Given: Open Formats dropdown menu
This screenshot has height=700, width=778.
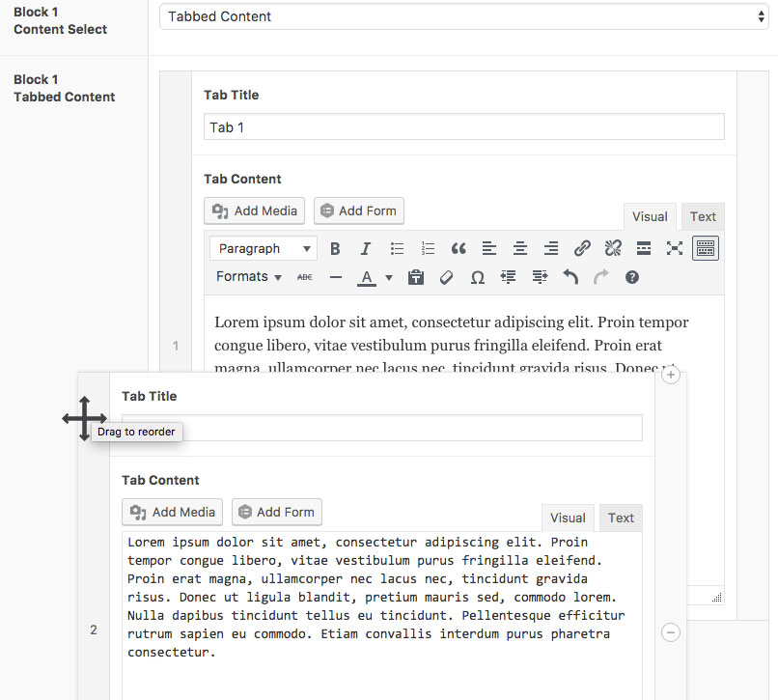Looking at the screenshot, I should pos(249,276).
